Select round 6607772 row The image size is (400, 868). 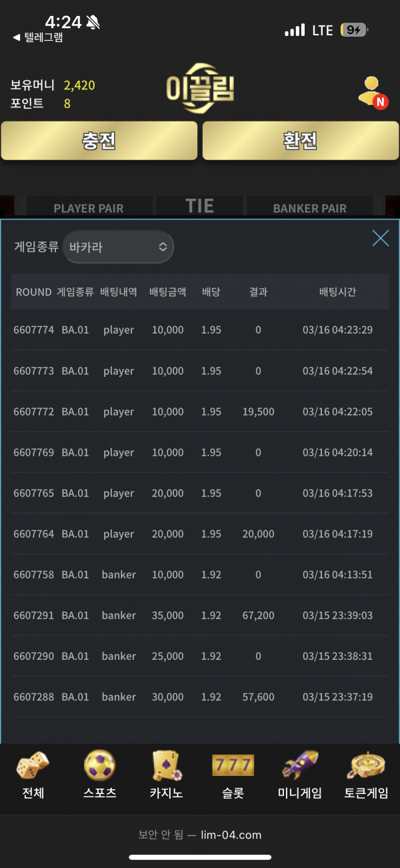click(200, 412)
